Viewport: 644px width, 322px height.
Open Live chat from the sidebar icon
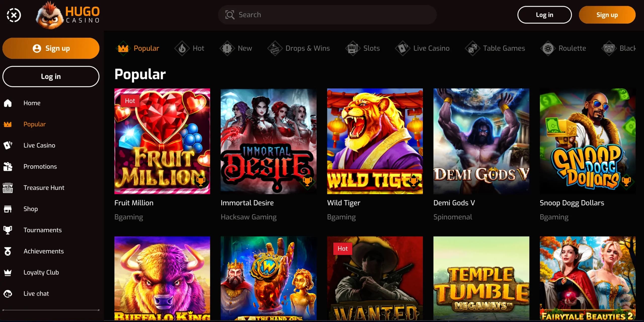[x=8, y=293]
